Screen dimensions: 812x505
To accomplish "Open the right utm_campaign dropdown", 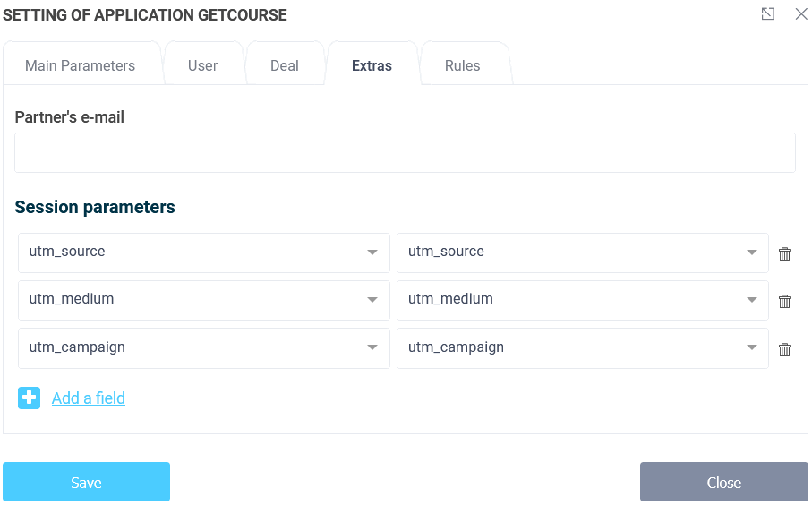I will [x=583, y=348].
